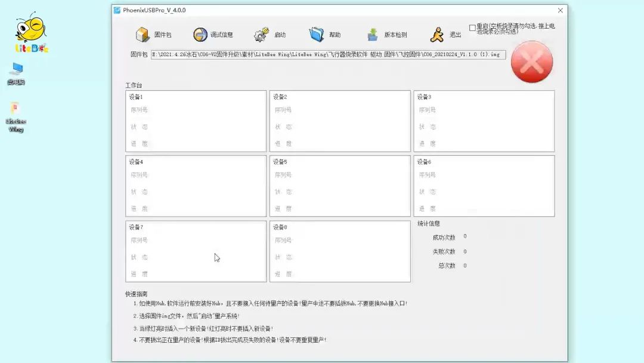Click the 失败次数 count value

465,251
